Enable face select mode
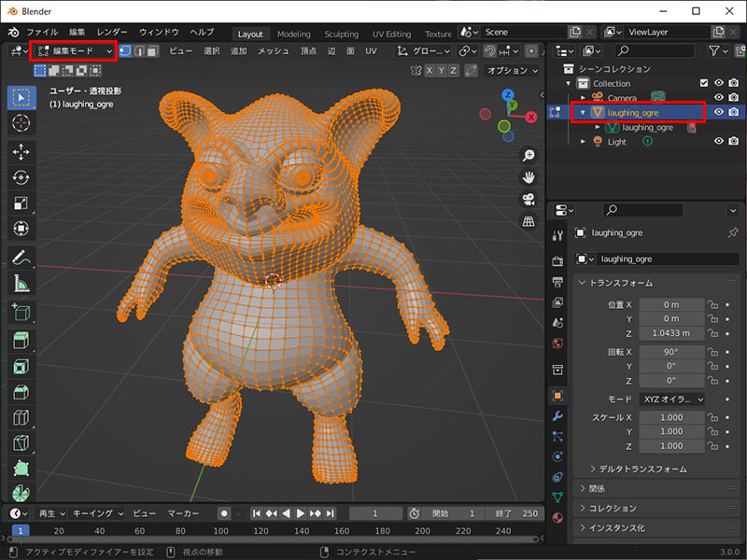 click(152, 51)
